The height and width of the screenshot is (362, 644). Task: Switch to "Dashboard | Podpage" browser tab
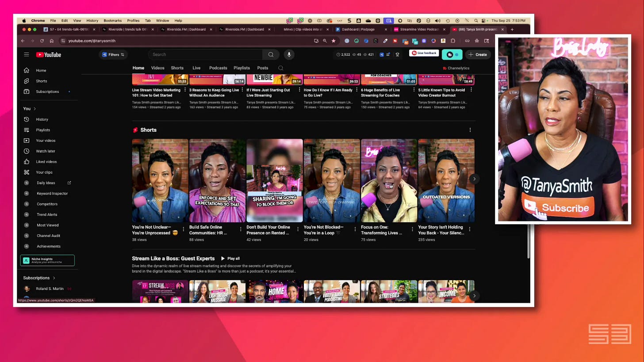(x=360, y=30)
